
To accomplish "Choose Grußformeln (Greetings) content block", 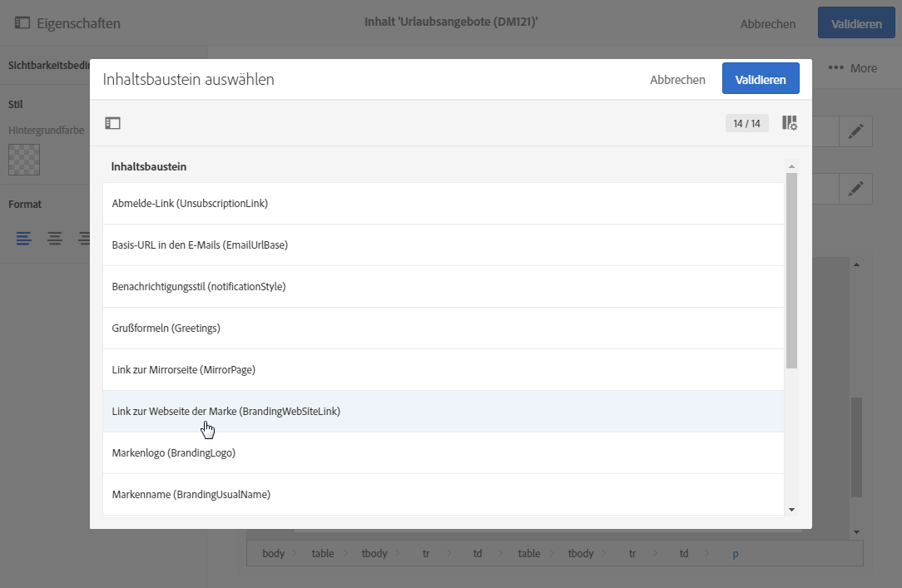I will pyautogui.click(x=166, y=328).
